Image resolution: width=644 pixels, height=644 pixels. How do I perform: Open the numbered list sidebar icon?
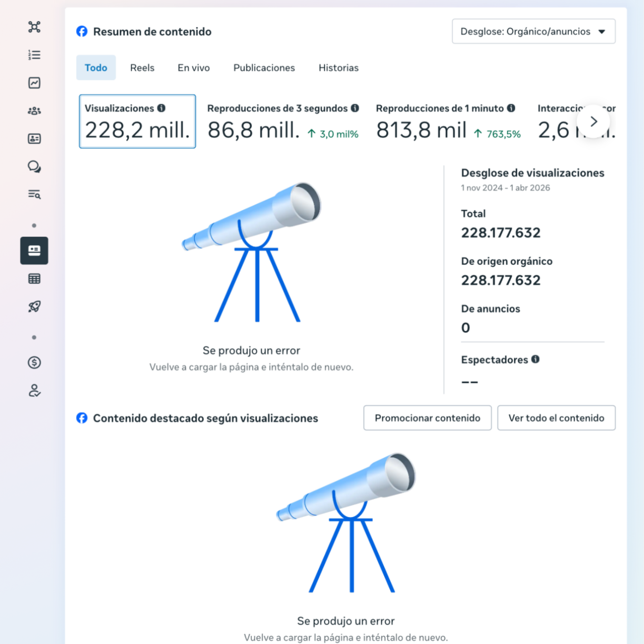[34, 55]
